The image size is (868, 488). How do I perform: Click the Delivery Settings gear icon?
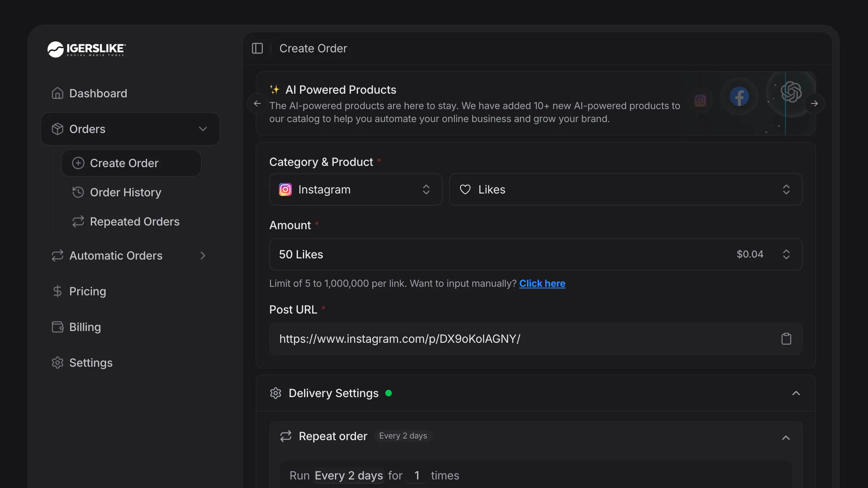tap(276, 393)
